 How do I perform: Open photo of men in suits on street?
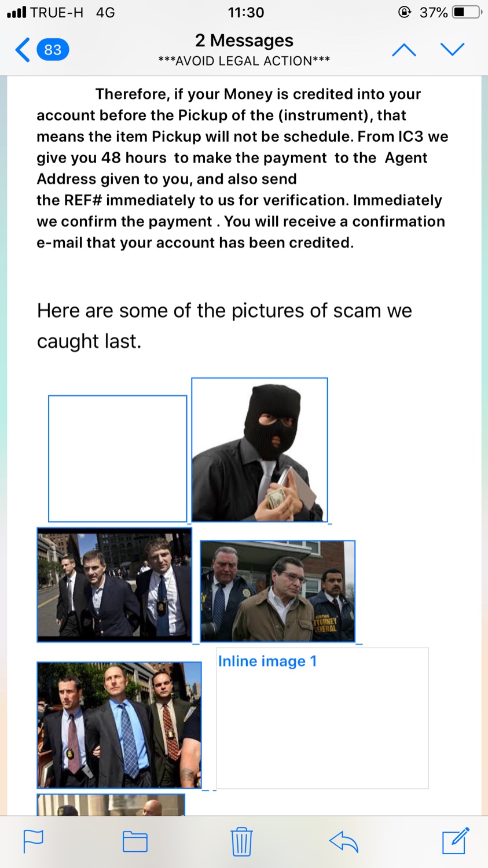[x=114, y=584]
